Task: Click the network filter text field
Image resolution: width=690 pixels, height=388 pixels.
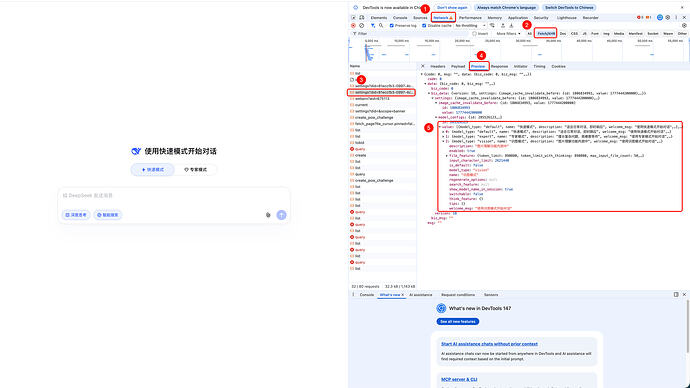Action: click(x=411, y=33)
